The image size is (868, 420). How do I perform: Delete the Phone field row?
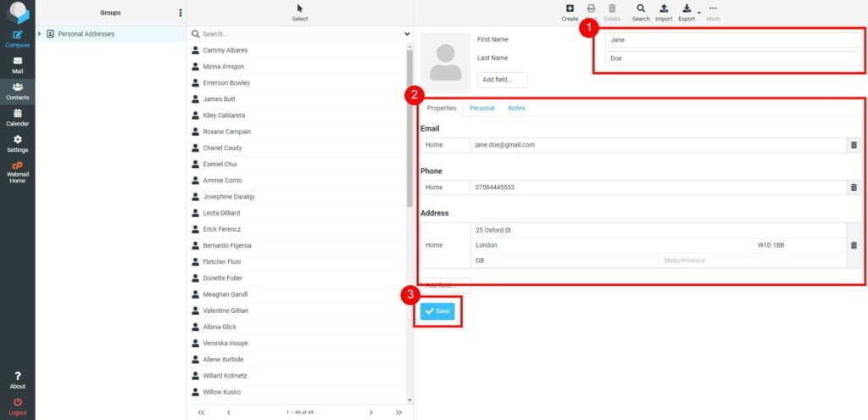(x=854, y=188)
